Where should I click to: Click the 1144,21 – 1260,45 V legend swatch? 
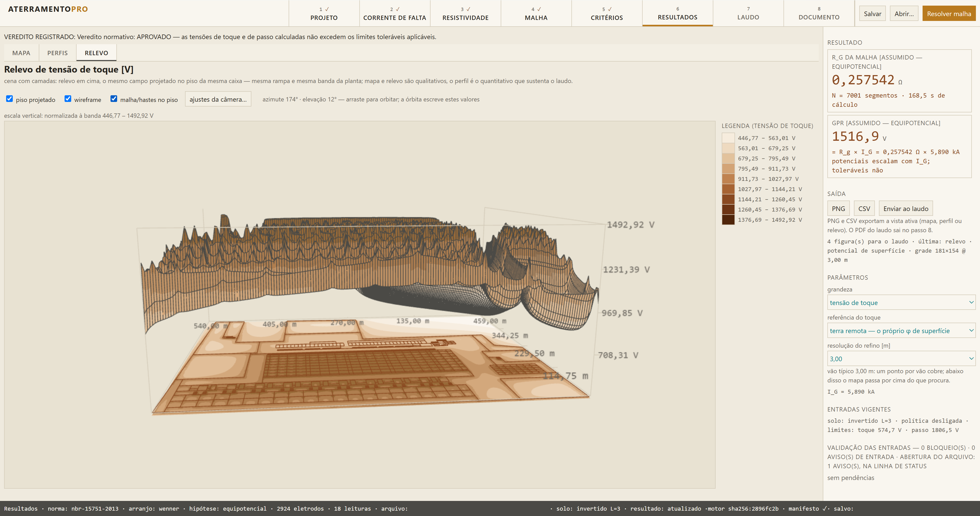point(728,199)
